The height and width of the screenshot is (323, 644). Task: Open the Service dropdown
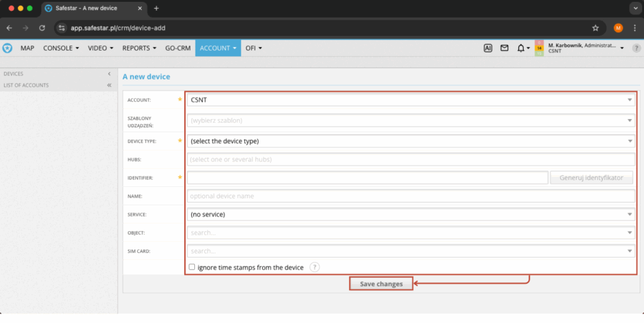pos(411,215)
